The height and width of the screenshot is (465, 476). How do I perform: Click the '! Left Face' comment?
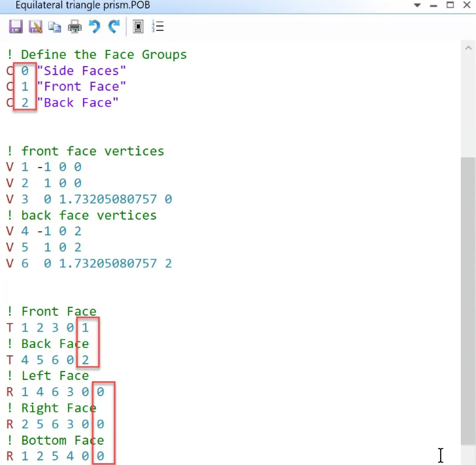(x=48, y=375)
